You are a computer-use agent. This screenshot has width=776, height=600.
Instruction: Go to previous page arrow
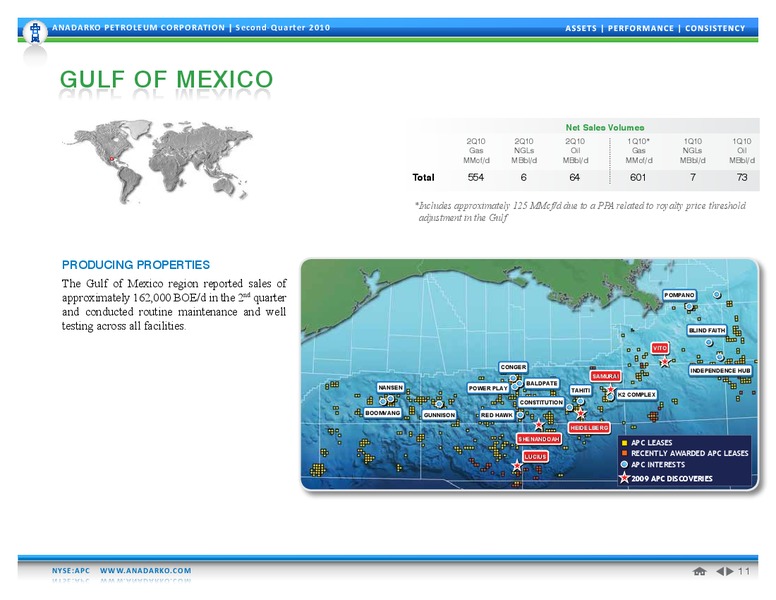720,571
